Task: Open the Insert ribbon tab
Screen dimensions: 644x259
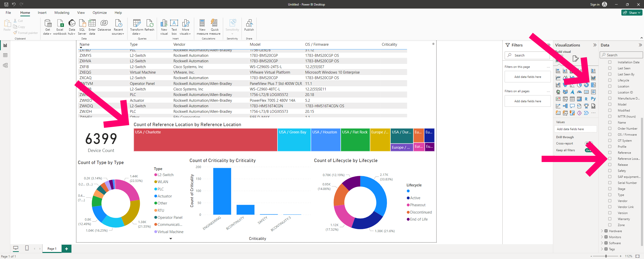Action: [42, 13]
